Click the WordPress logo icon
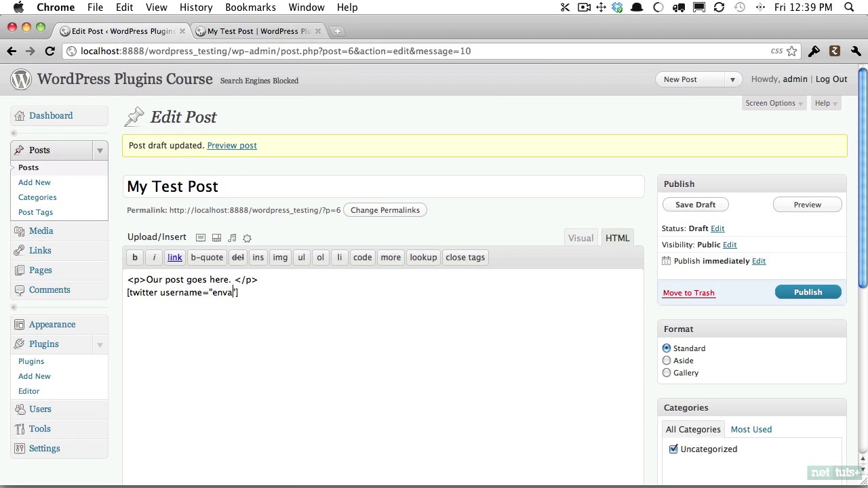This screenshot has height=488, width=868. tap(20, 79)
